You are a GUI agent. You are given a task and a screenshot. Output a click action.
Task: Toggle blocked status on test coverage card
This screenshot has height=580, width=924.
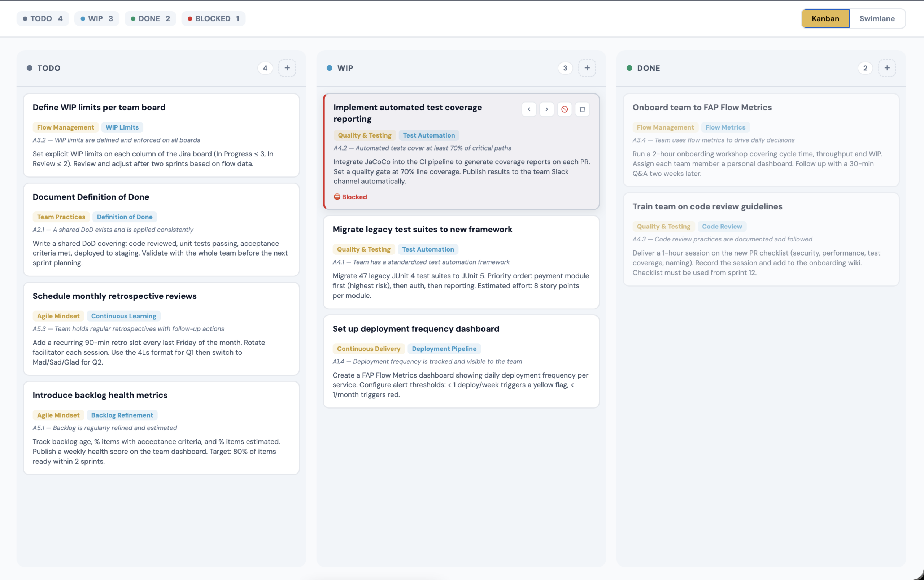coord(564,109)
